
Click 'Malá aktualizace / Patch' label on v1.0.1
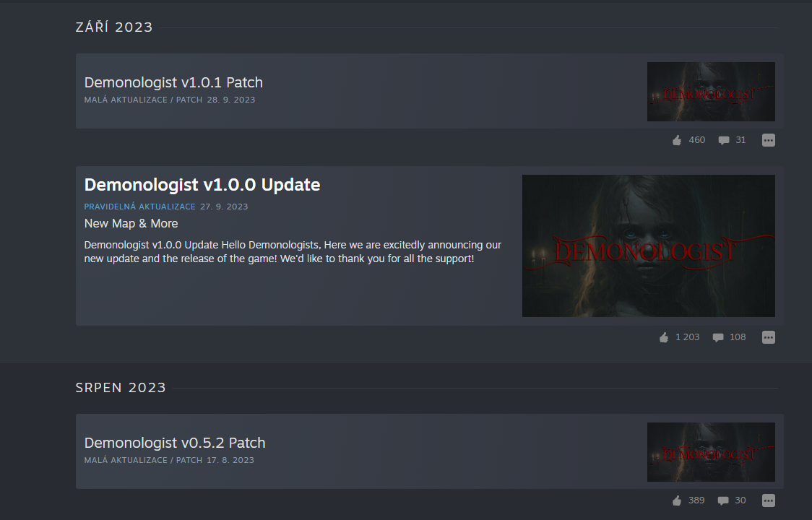pos(143,100)
